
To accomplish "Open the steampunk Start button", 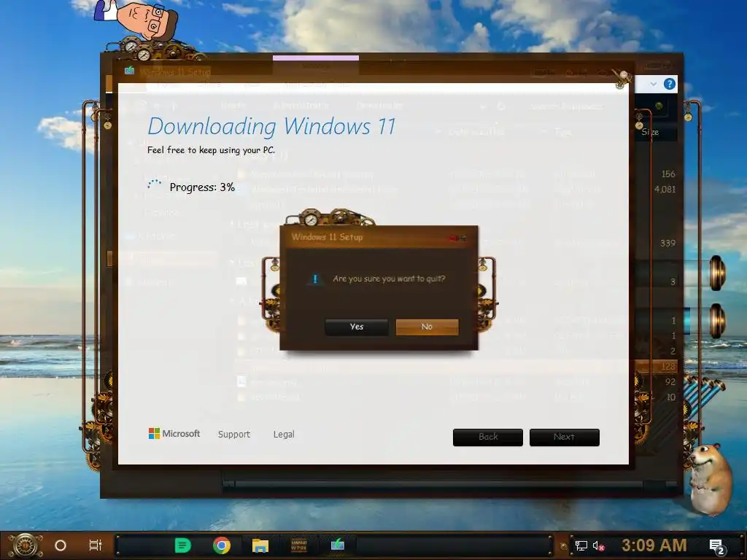I will coord(25,545).
